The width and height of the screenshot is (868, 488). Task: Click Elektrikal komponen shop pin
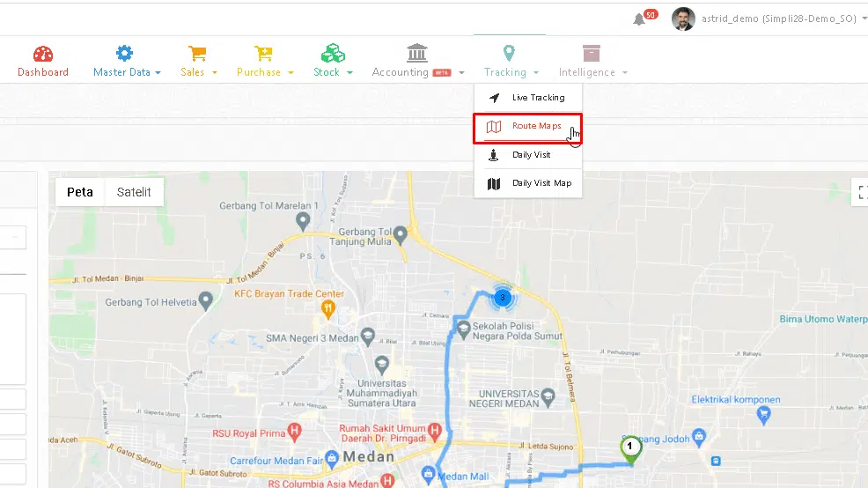pos(764,415)
